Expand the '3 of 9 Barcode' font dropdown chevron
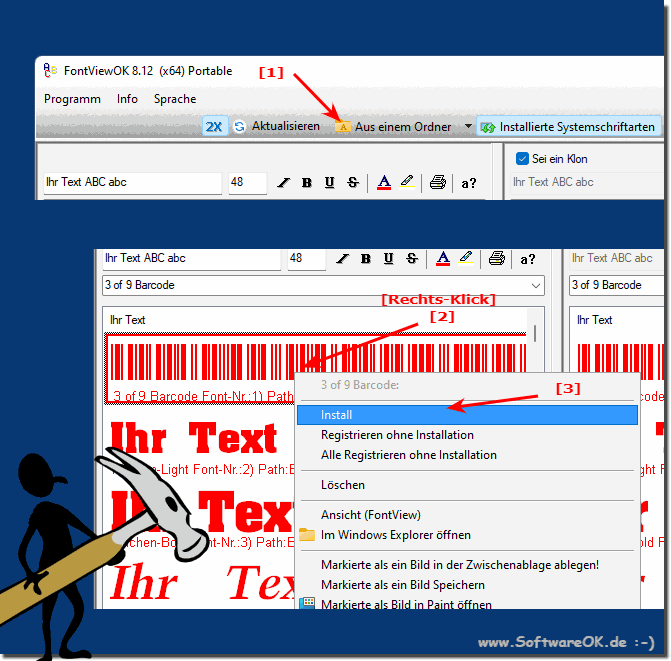Image resolution: width=671 pixels, height=661 pixels. (535, 285)
